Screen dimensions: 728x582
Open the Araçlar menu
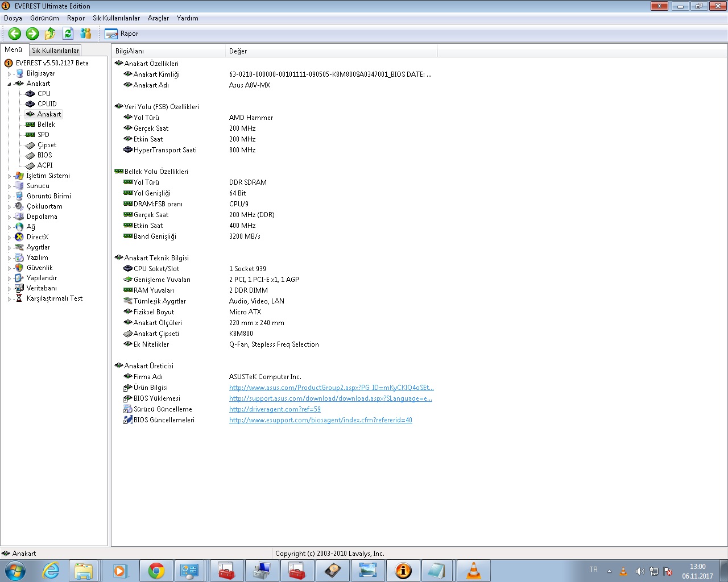pyautogui.click(x=158, y=18)
